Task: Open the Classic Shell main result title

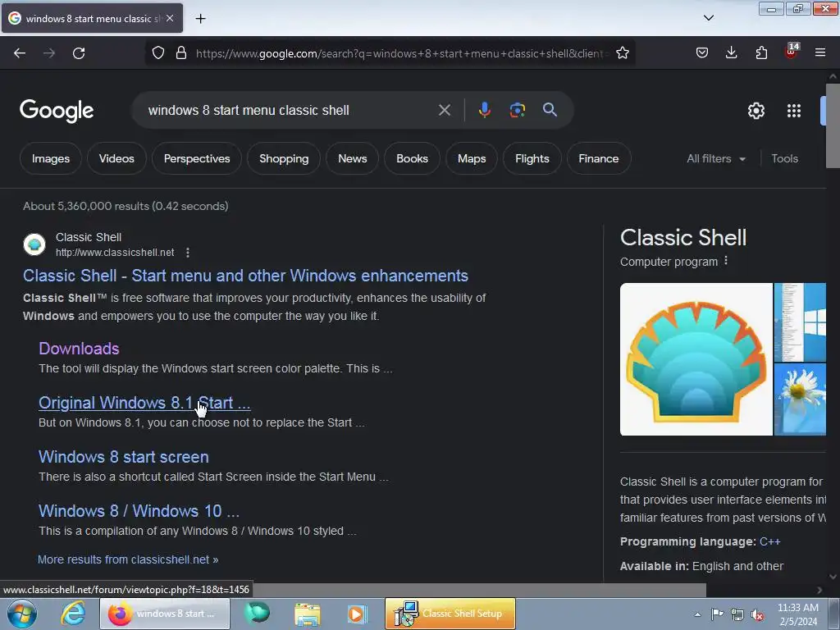Action: 245,276
